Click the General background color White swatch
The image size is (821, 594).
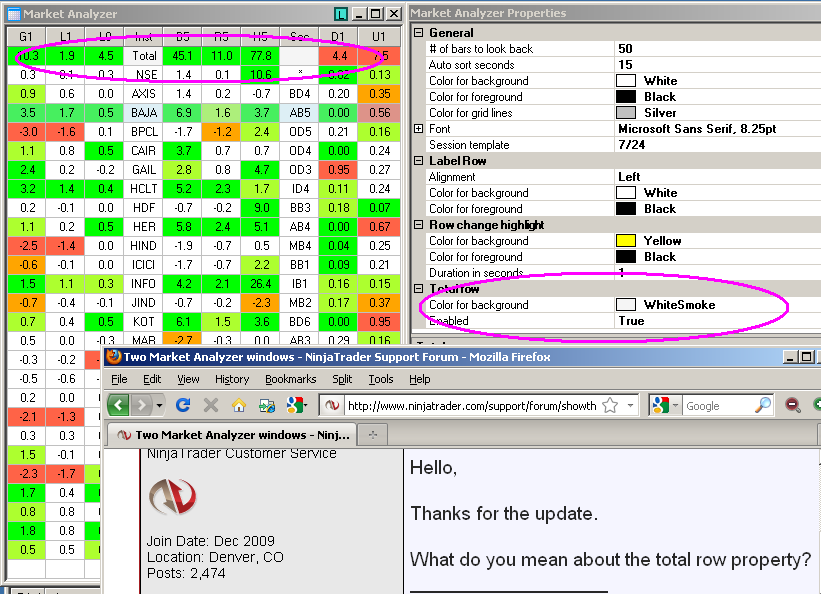click(x=626, y=81)
